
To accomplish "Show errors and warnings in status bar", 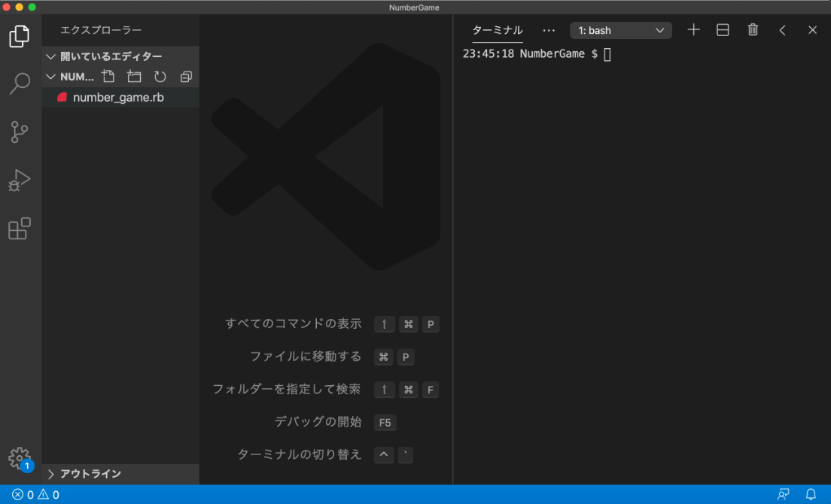I will (35, 494).
